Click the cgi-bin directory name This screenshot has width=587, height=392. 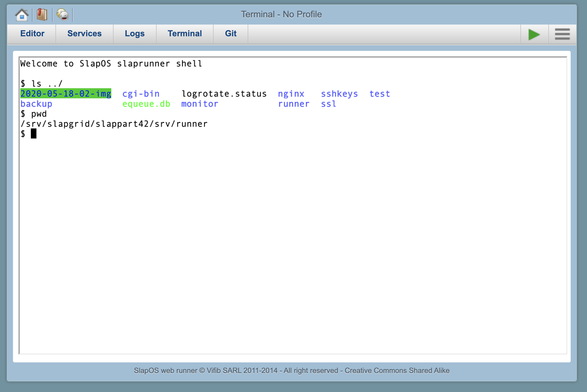coord(141,94)
